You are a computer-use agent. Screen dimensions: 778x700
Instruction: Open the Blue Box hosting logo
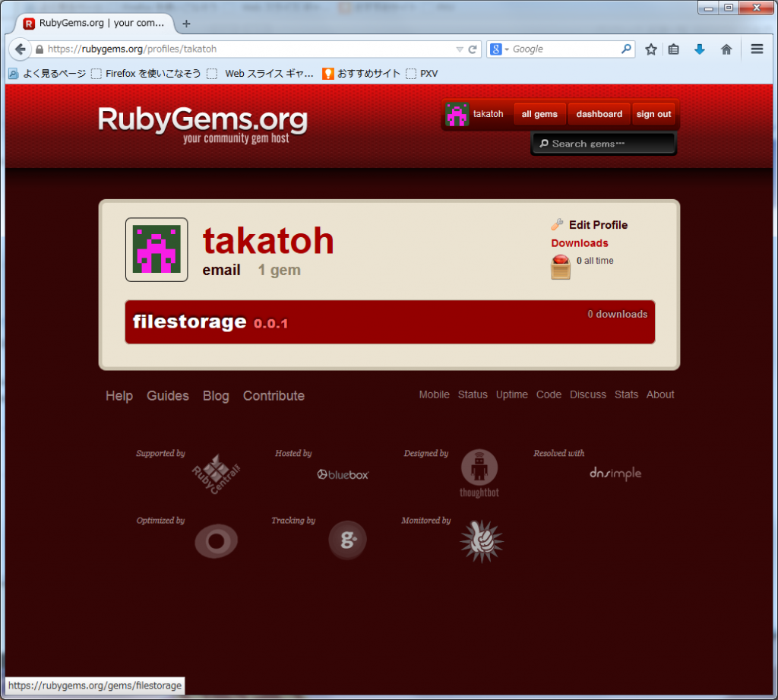[x=343, y=474]
